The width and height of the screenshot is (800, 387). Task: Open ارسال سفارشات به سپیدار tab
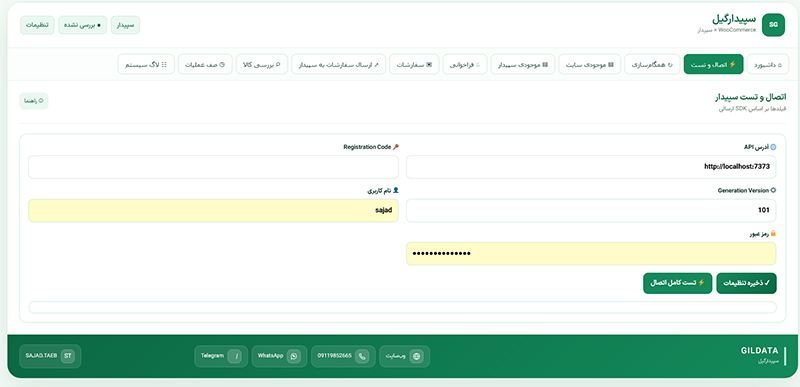(x=339, y=65)
